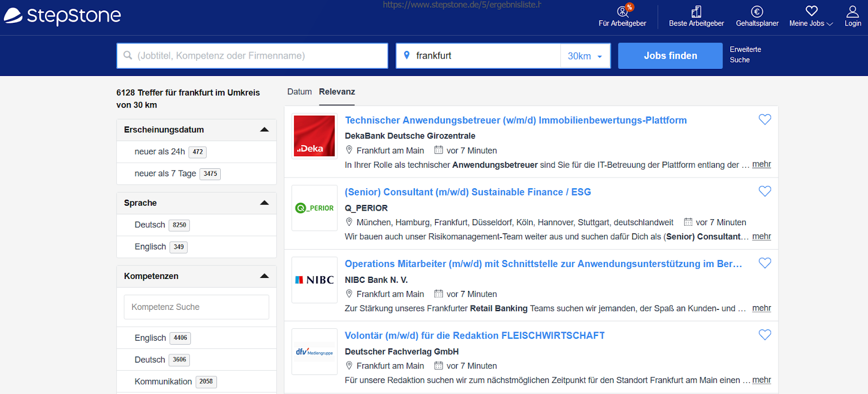Click the location pin in location field
This screenshot has width=868, height=394.
(x=406, y=55)
